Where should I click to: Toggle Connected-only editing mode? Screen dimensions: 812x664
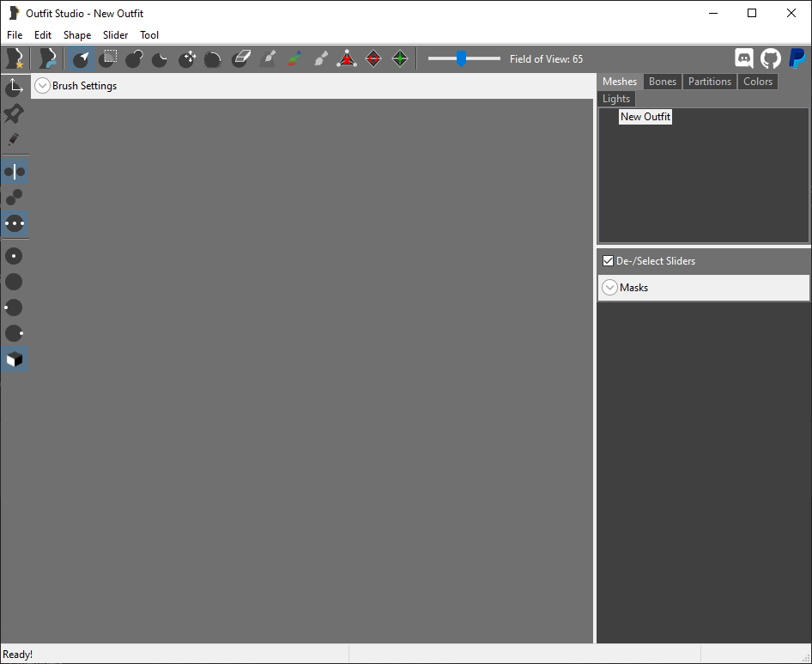[14, 198]
